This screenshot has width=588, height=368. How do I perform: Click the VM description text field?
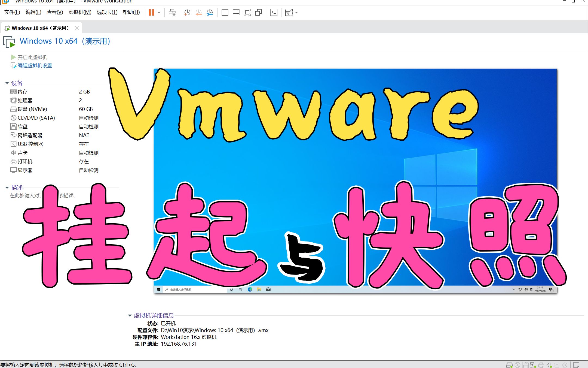coord(43,196)
